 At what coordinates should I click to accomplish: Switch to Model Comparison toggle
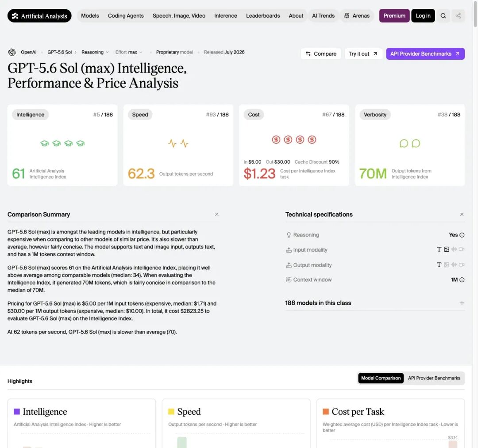(x=381, y=378)
